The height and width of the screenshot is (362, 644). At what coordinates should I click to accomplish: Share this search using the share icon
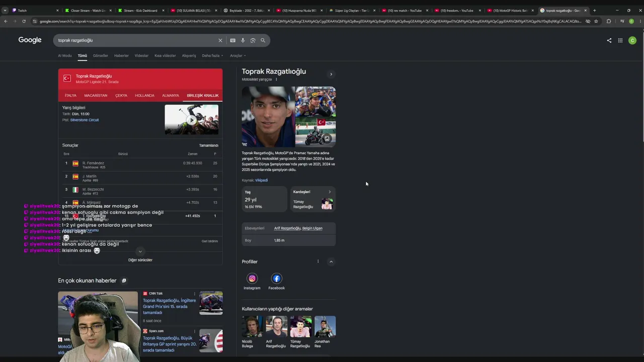point(609,40)
